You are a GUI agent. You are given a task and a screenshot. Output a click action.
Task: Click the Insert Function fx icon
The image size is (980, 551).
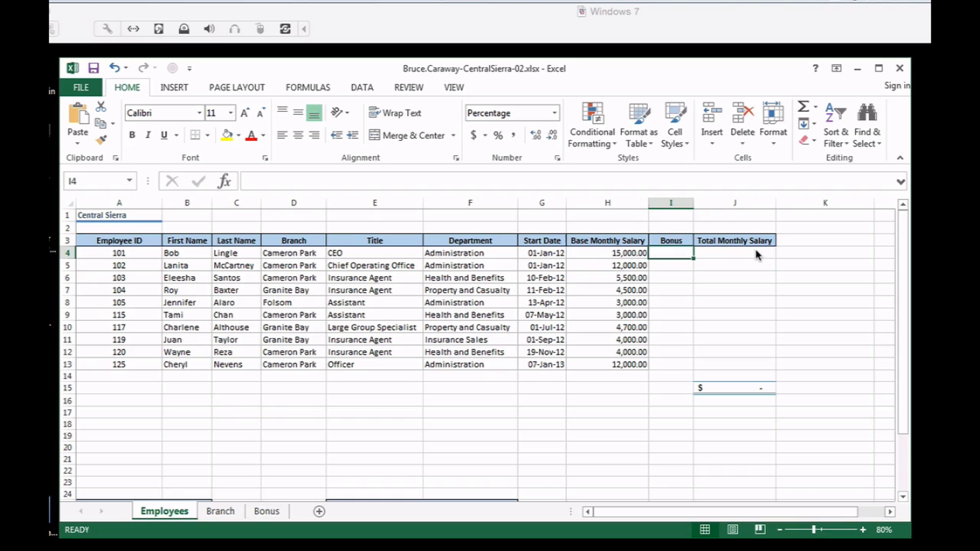[224, 181]
